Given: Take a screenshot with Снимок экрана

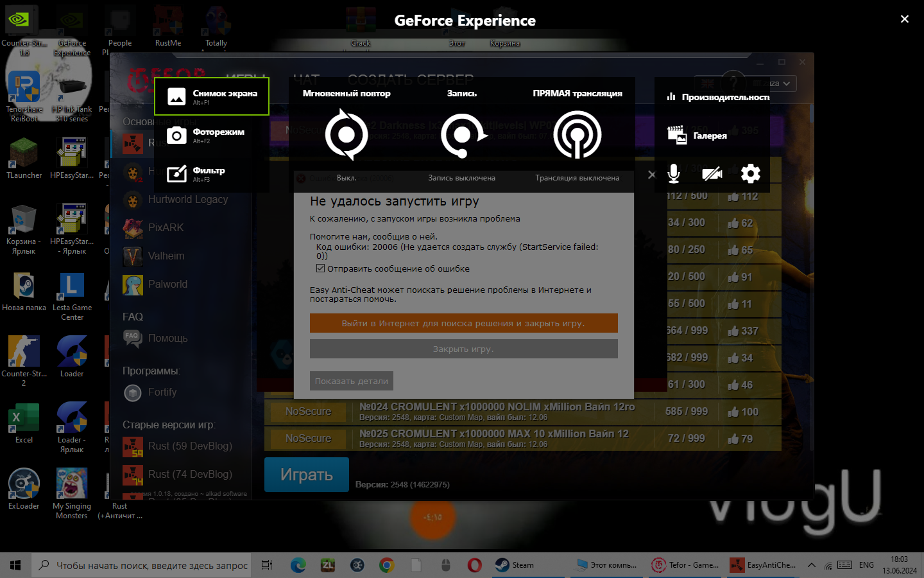Looking at the screenshot, I should coord(212,96).
